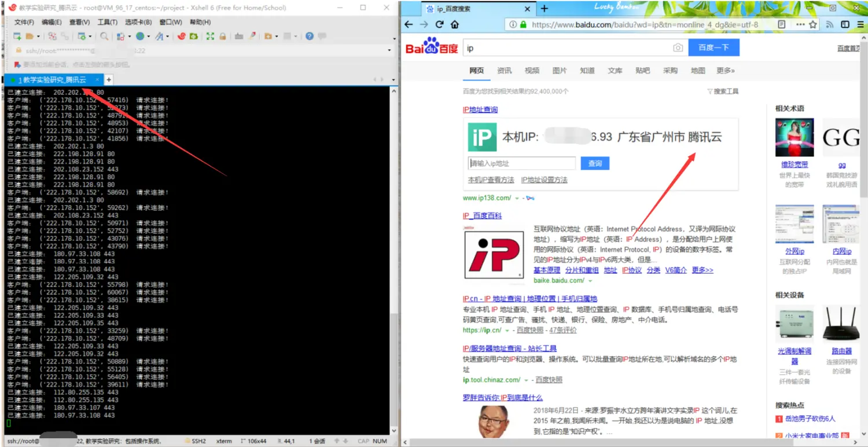Close the ip_百度搜索 browser tab
The image size is (868, 447).
(527, 9)
